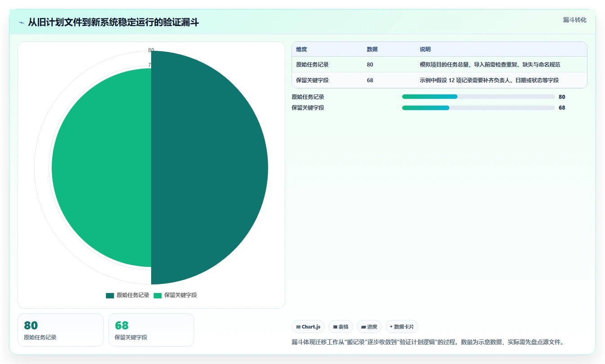
Task: Click the 保留关键字段 table cell
Action: coord(312,80)
